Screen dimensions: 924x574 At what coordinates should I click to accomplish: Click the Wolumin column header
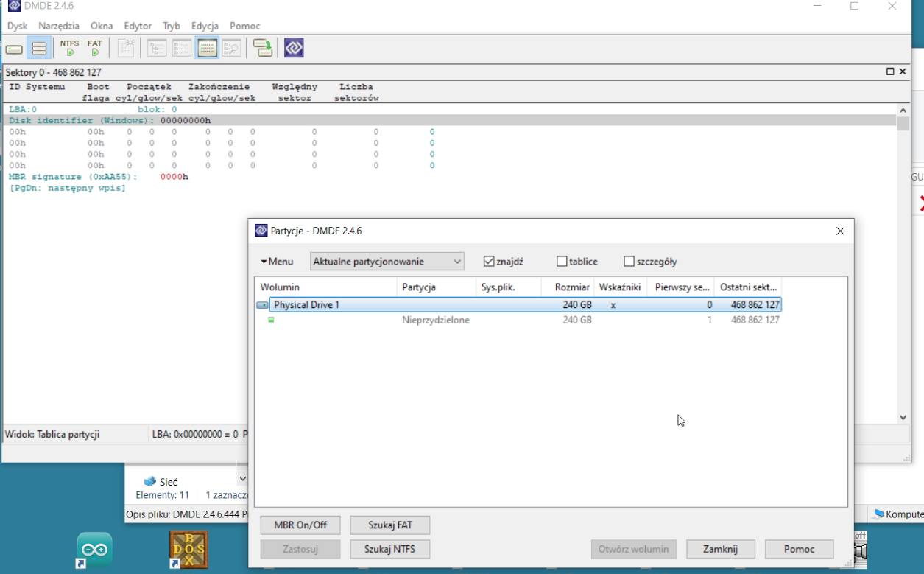326,287
